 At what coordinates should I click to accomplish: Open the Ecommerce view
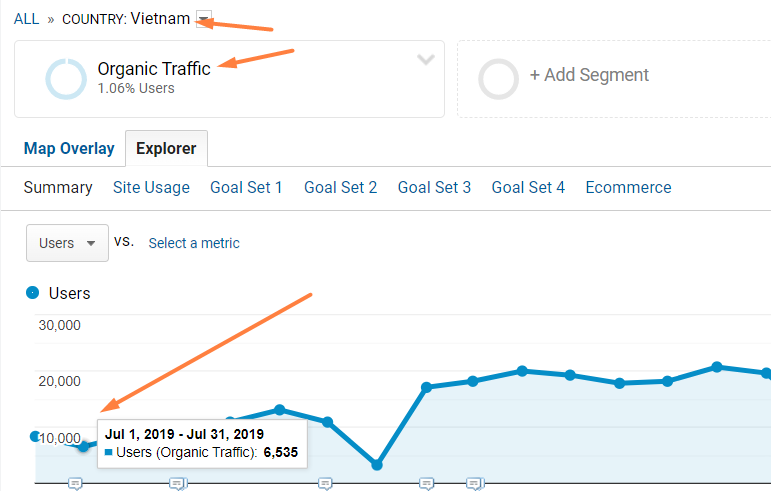point(628,187)
